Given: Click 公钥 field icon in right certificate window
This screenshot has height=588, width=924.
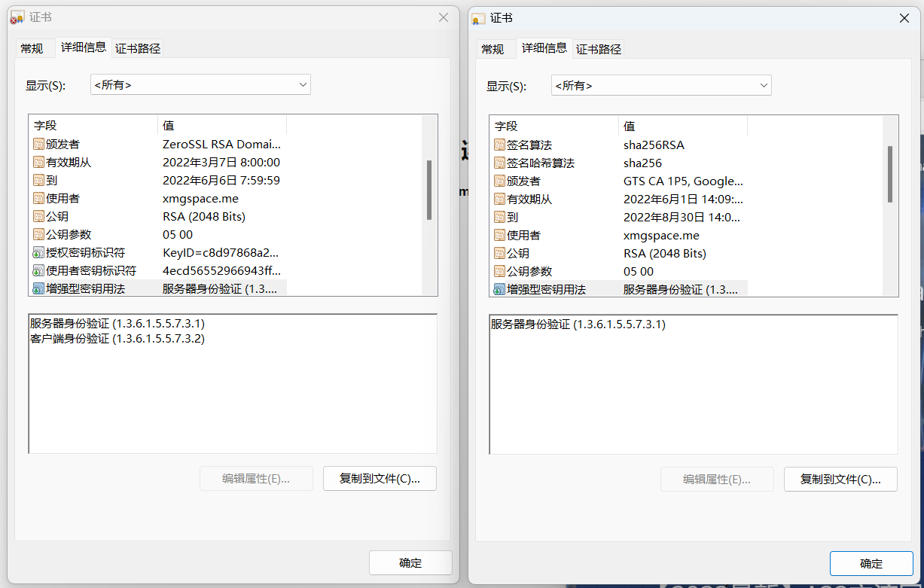Looking at the screenshot, I should click(499, 253).
